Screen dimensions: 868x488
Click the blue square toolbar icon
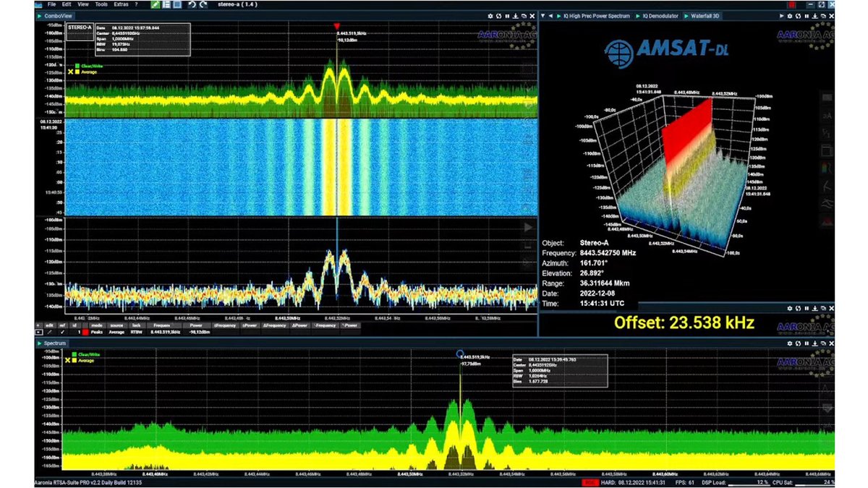[x=177, y=4]
